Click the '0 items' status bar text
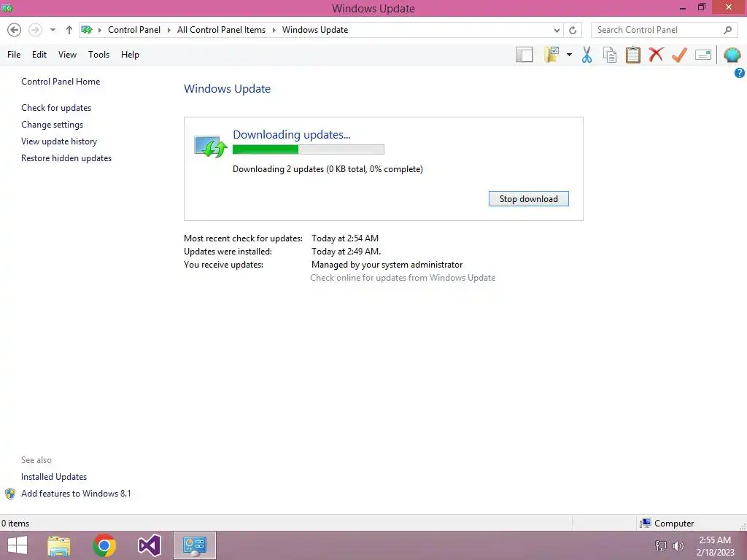Screen dimensions: 747x560 [x=15, y=524]
